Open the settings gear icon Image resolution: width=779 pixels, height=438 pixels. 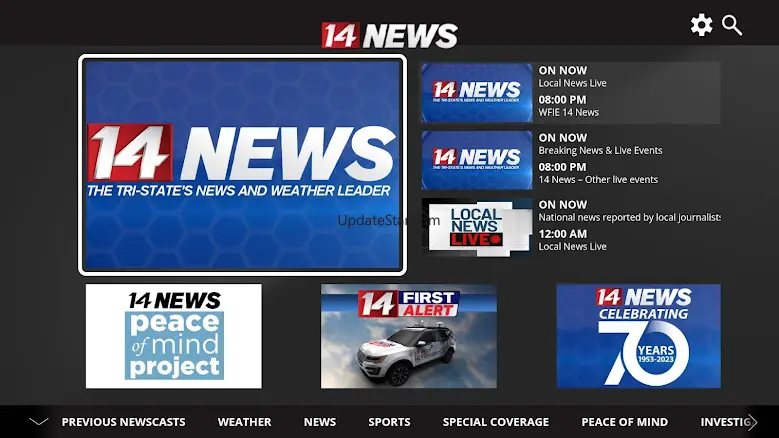[701, 25]
